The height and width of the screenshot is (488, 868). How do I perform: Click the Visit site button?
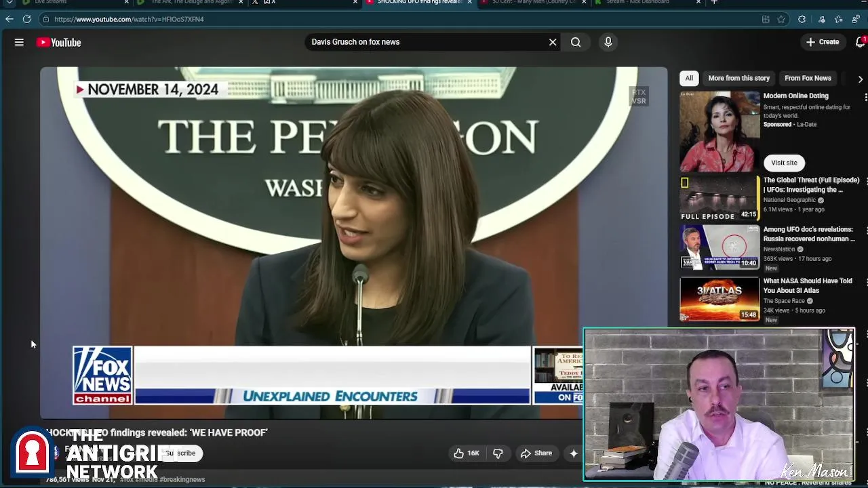pyautogui.click(x=784, y=163)
